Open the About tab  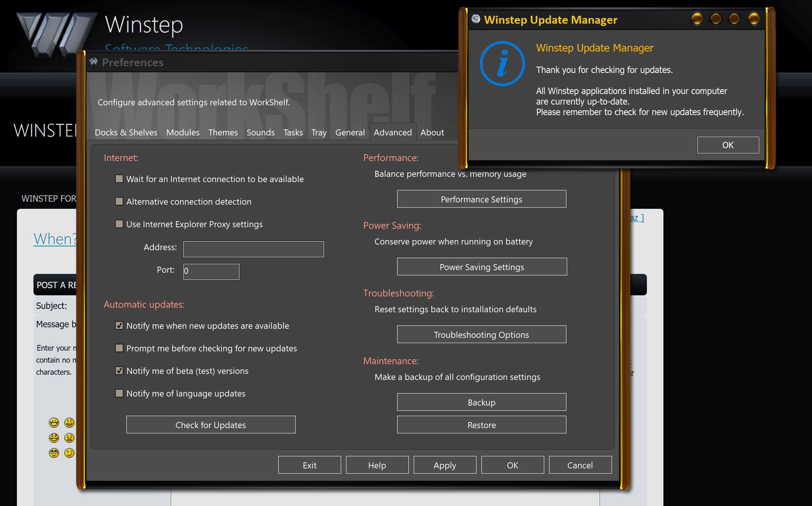432,132
